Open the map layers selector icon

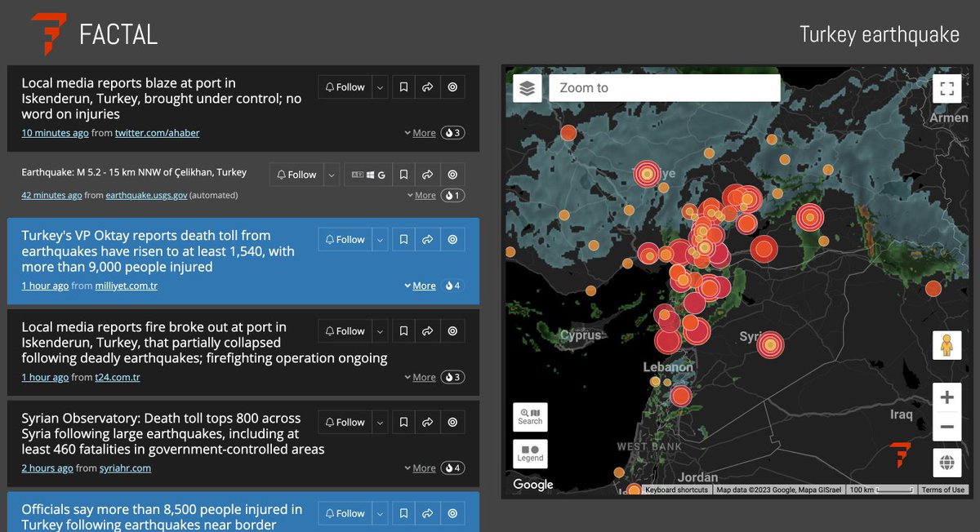coord(527,87)
